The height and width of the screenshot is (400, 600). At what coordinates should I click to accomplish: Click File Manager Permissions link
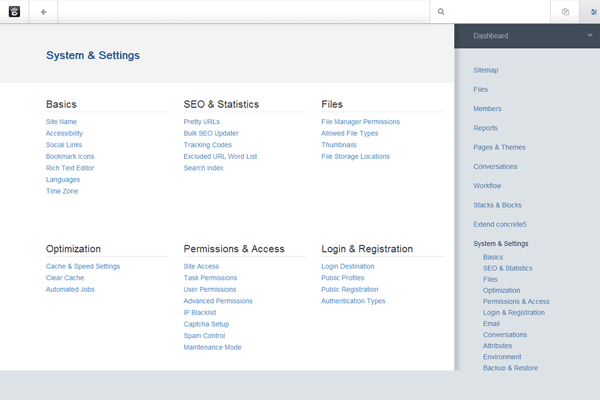(x=360, y=121)
